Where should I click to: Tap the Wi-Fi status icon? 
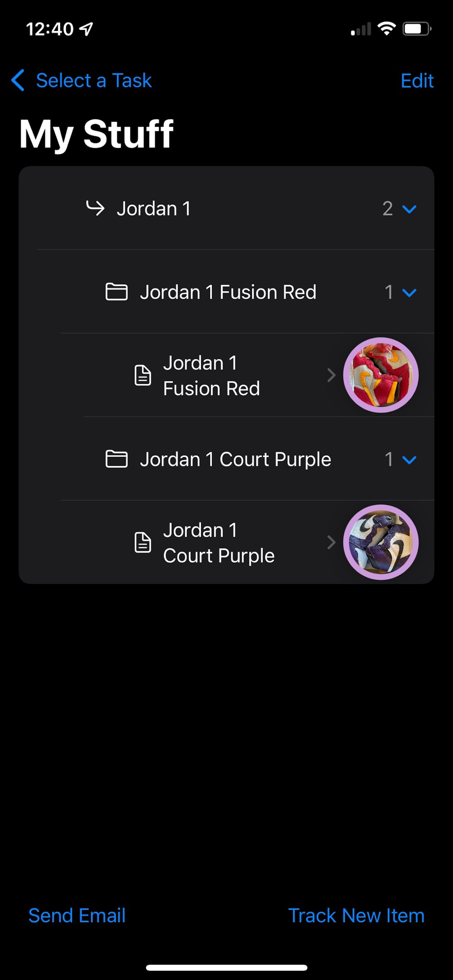point(387,29)
